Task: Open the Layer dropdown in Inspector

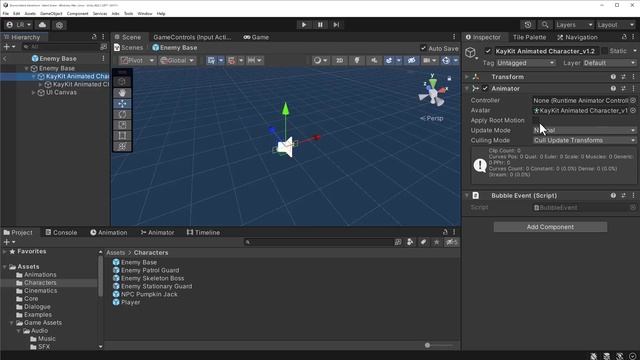Action: tap(609, 63)
